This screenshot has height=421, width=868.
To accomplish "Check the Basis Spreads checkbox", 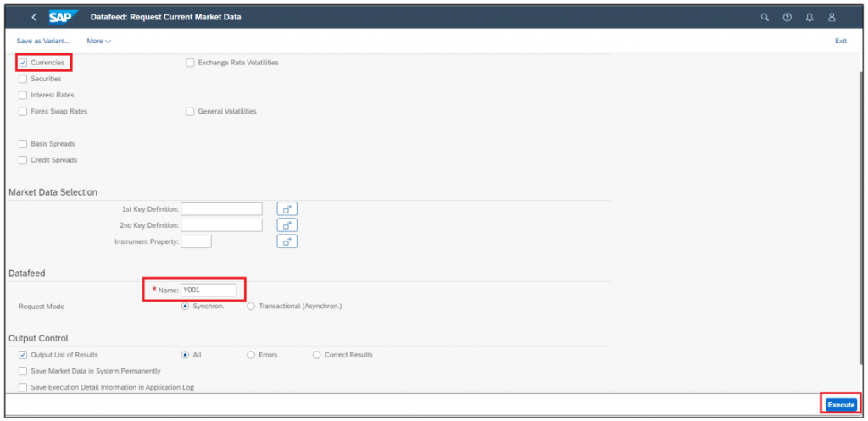I will coord(23,144).
